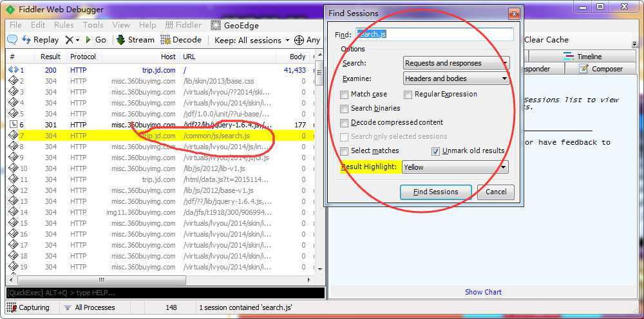Enable the Select matches checkbox
Viewport: 644px width, 319px height.
click(344, 151)
